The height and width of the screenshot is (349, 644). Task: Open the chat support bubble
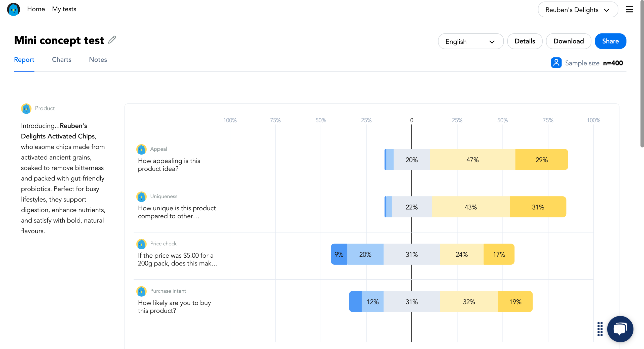click(x=620, y=329)
